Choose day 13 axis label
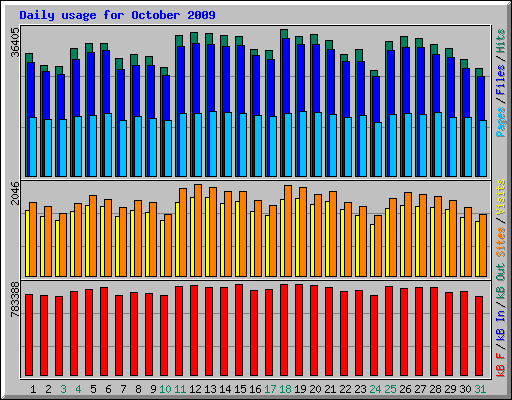 click(210, 389)
